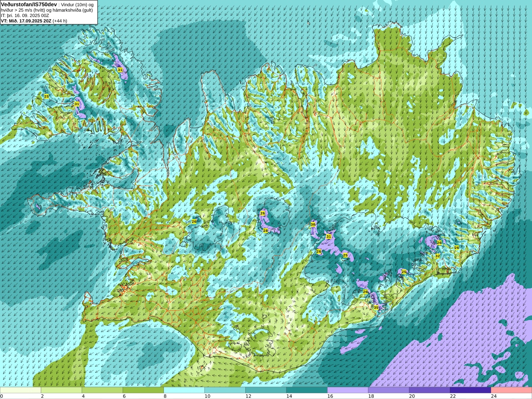Image resolution: width=532 pixels, height=399 pixels.
Task: Select the legend scale label '24'
Action: [x=494, y=396]
